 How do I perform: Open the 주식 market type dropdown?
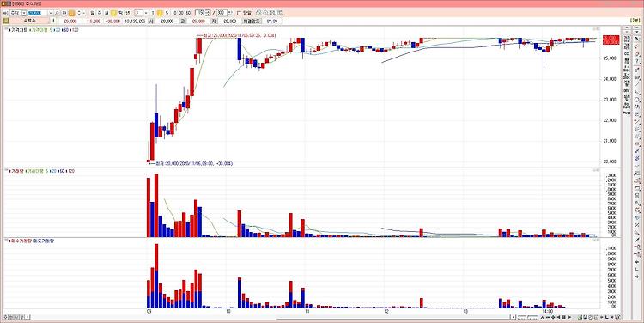(x=24, y=13)
